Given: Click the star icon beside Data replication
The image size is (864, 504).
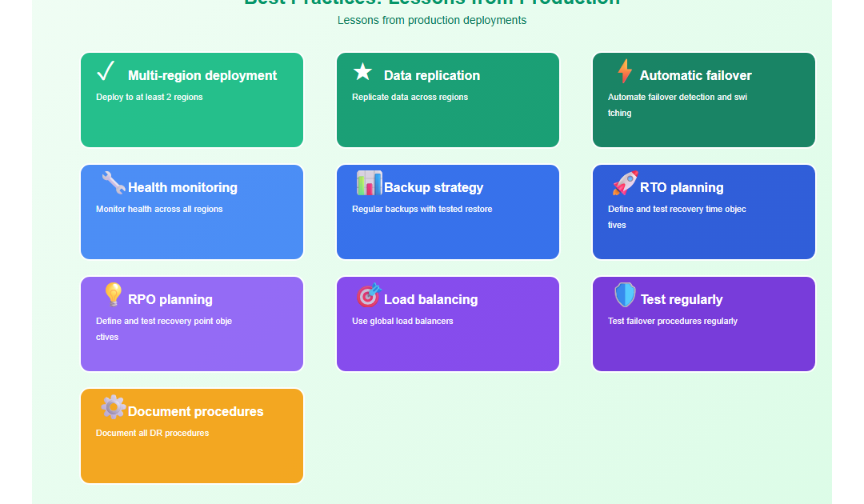Looking at the screenshot, I should coord(362,73).
